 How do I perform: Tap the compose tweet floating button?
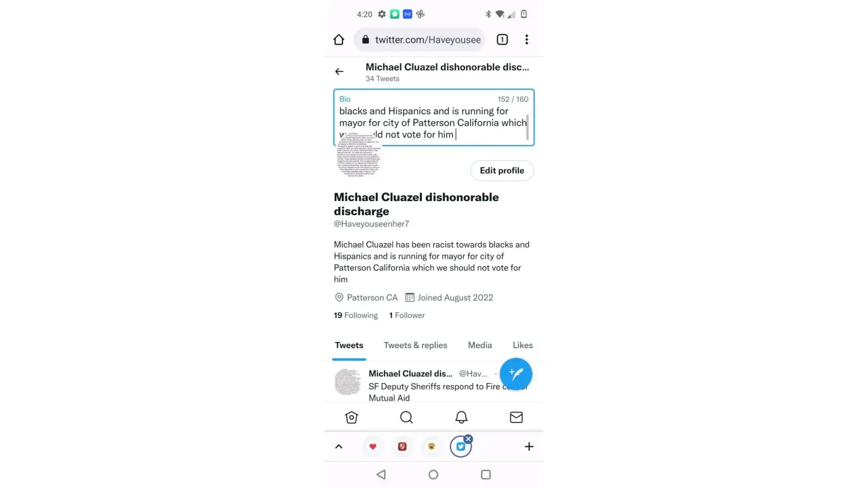coord(516,374)
